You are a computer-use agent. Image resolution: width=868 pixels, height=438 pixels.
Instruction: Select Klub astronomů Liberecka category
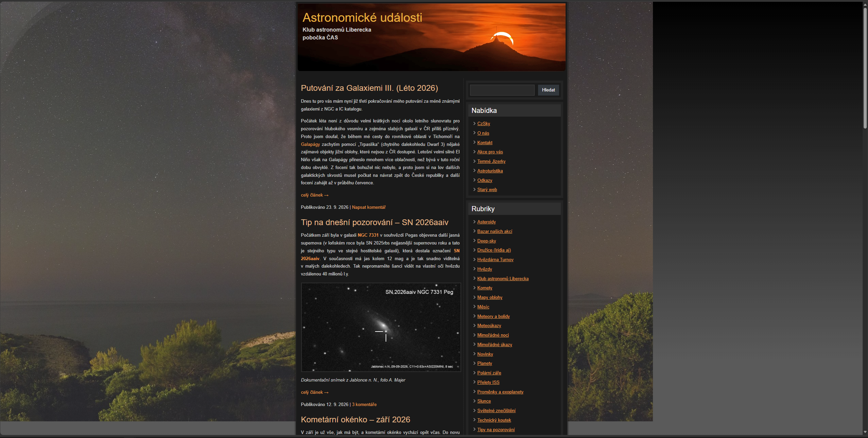(x=503, y=279)
